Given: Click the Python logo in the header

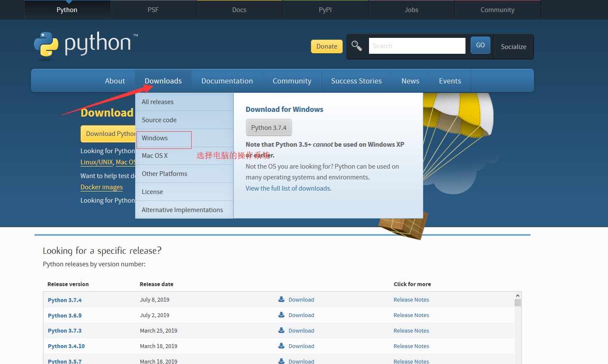Looking at the screenshot, I should [86, 45].
